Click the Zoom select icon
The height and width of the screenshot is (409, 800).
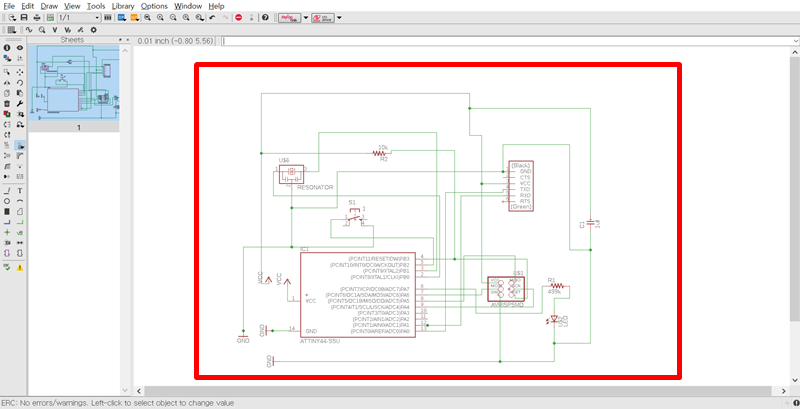point(199,17)
